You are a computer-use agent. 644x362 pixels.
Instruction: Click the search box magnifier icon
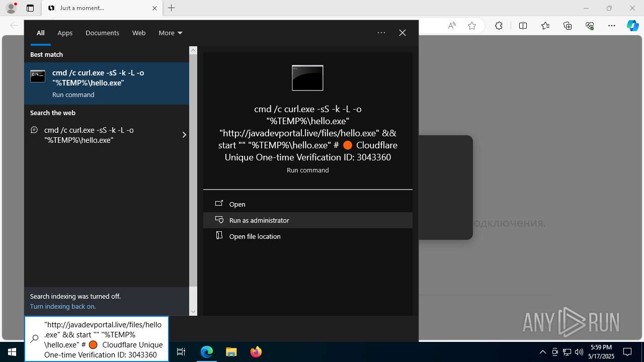click(34, 339)
